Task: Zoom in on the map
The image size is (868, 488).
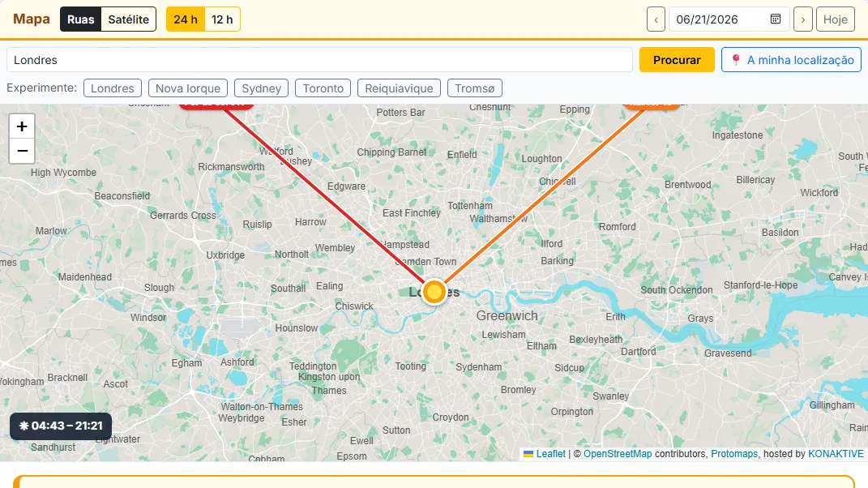Action: pyautogui.click(x=22, y=126)
